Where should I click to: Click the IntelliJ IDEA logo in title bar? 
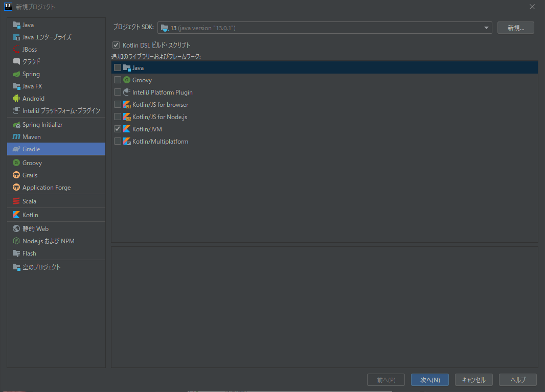tap(8, 7)
